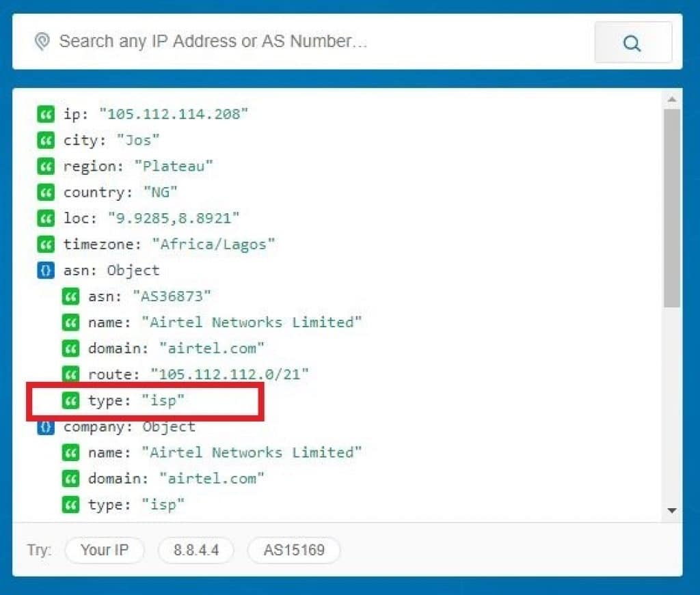The image size is (700, 595).
Task: Click the green quote icon beside city
Action: point(45,140)
